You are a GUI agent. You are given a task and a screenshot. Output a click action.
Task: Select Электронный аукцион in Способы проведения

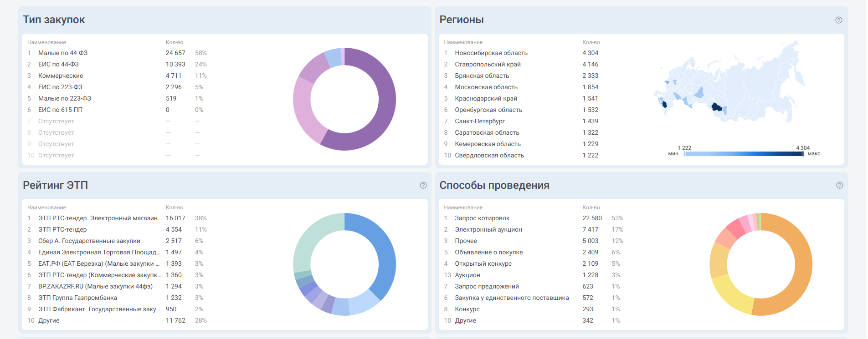click(x=488, y=229)
